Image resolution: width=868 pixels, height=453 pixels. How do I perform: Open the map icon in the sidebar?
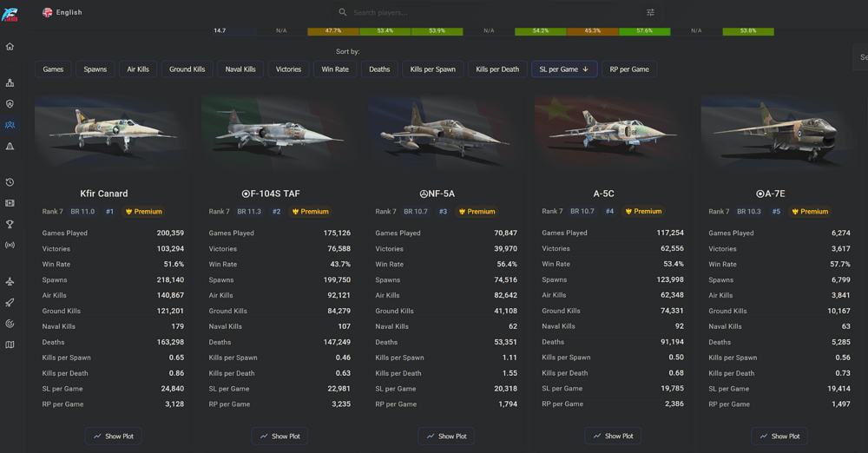pyautogui.click(x=10, y=345)
